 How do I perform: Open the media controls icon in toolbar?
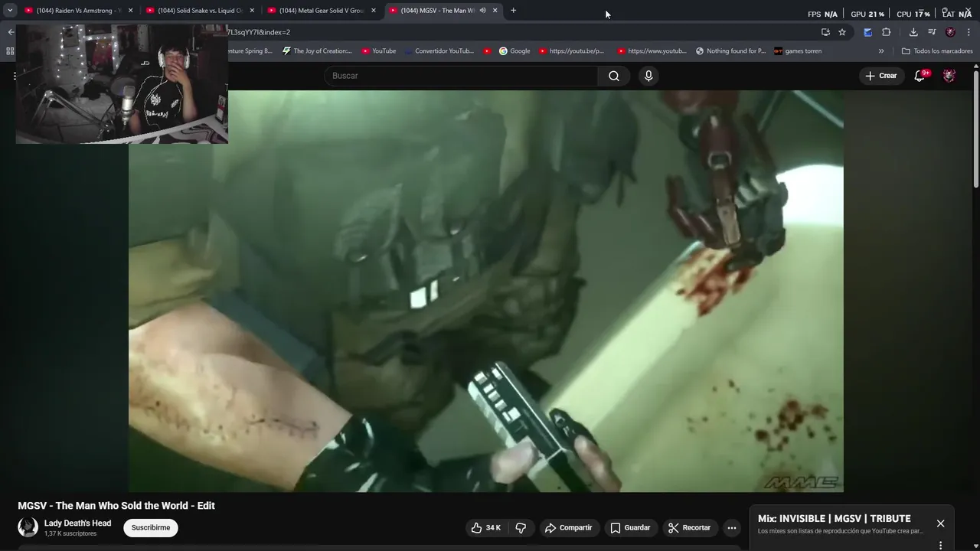pyautogui.click(x=932, y=32)
